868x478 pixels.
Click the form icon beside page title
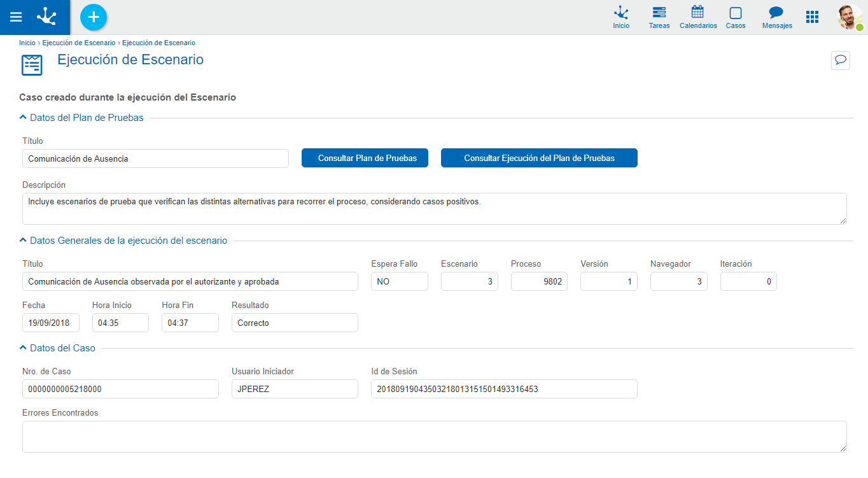(x=32, y=65)
